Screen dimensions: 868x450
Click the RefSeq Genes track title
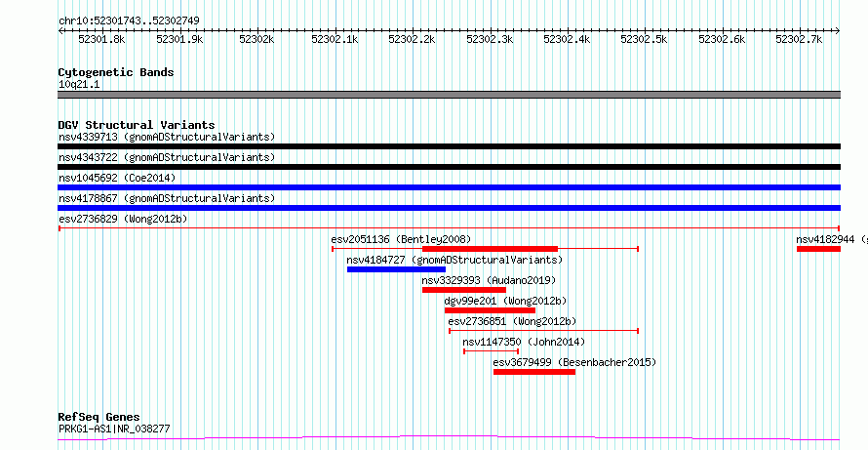pyautogui.click(x=99, y=418)
